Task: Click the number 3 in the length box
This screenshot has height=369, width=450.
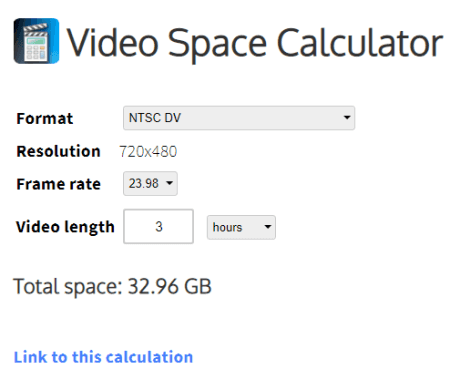Action: pos(159,227)
